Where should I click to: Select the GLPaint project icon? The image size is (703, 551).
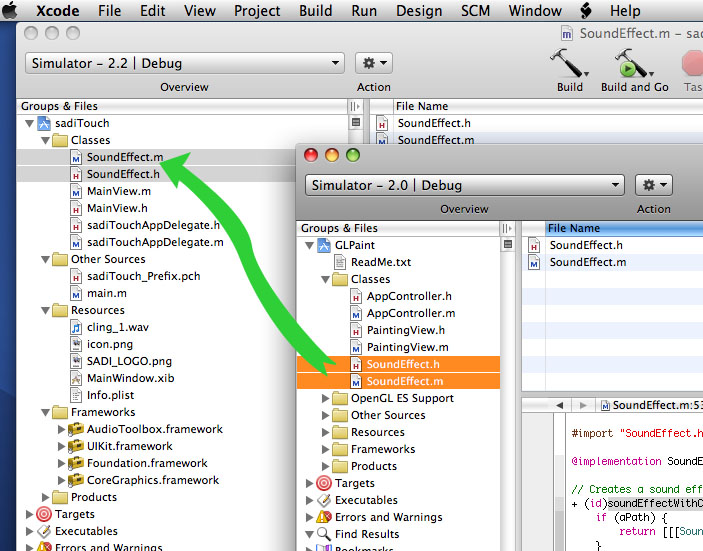[x=324, y=245]
